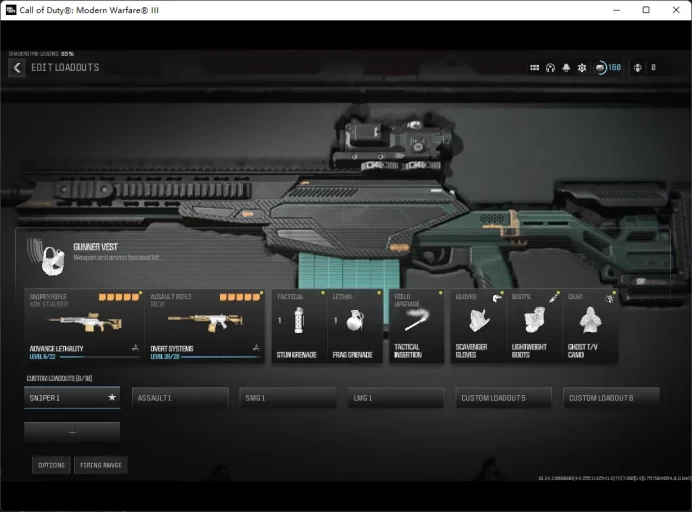Screen dimensions: 692x512
Task: Open gunsmith icon on assault rifle card
Action: tap(256, 348)
